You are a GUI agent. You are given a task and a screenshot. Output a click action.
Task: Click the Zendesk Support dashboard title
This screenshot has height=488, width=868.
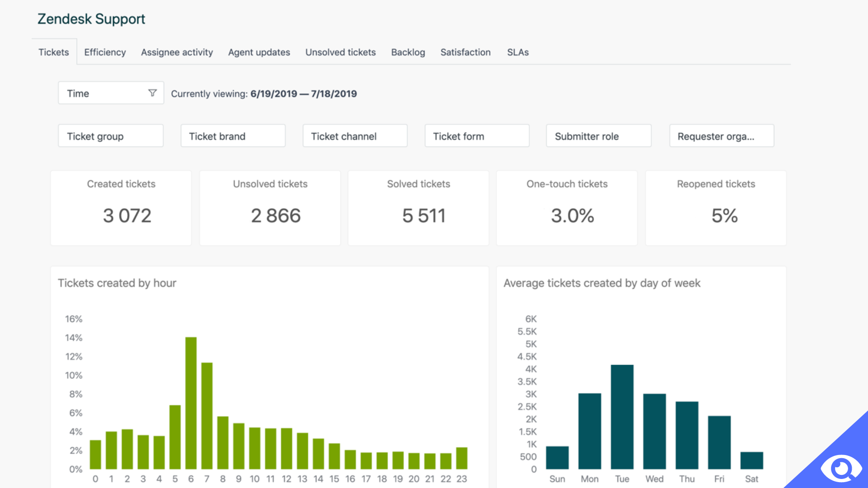click(91, 19)
